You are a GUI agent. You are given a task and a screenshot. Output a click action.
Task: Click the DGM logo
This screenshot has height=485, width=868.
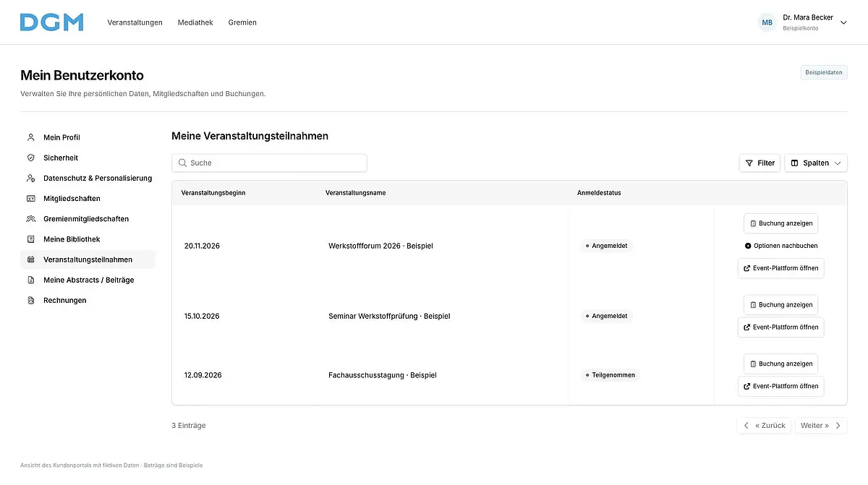tap(51, 22)
